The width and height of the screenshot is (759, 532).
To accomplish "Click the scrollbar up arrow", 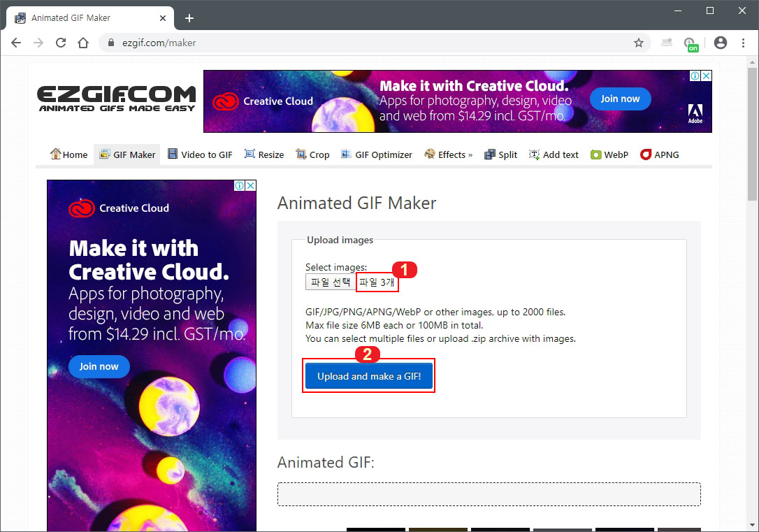I will 752,62.
